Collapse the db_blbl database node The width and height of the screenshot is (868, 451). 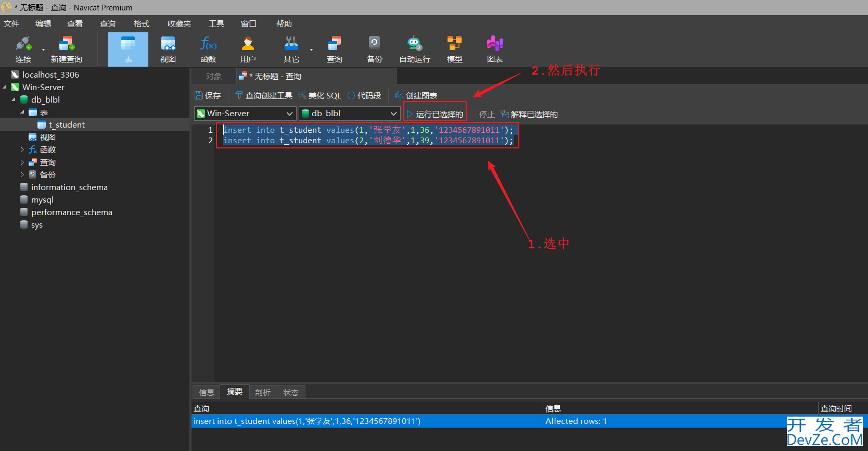14,99
